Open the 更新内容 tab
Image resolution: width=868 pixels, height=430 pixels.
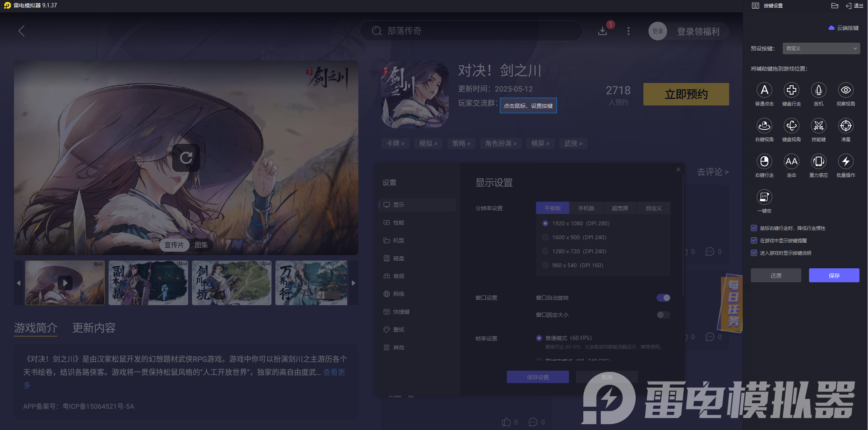(x=93, y=328)
